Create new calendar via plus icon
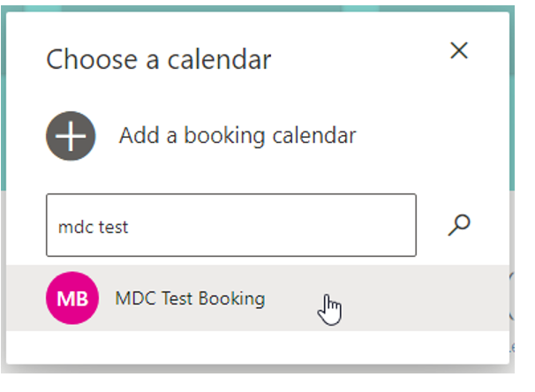The height and width of the screenshot is (392, 535). pyautogui.click(x=71, y=136)
